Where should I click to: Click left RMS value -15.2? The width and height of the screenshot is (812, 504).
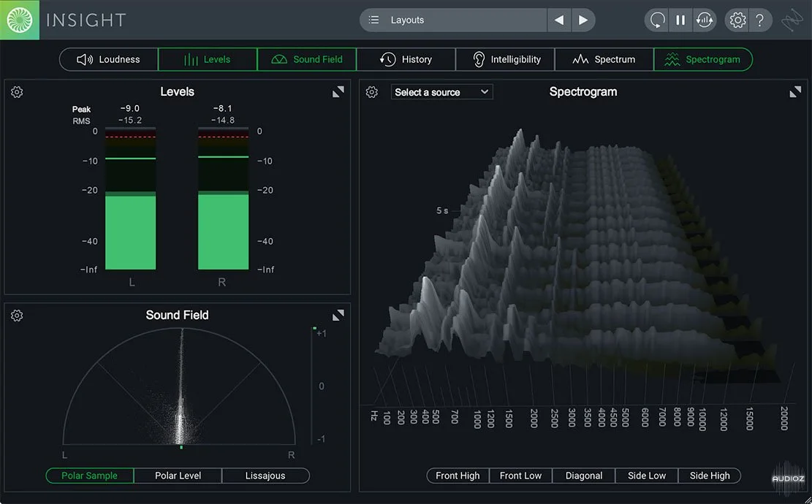pyautogui.click(x=129, y=121)
